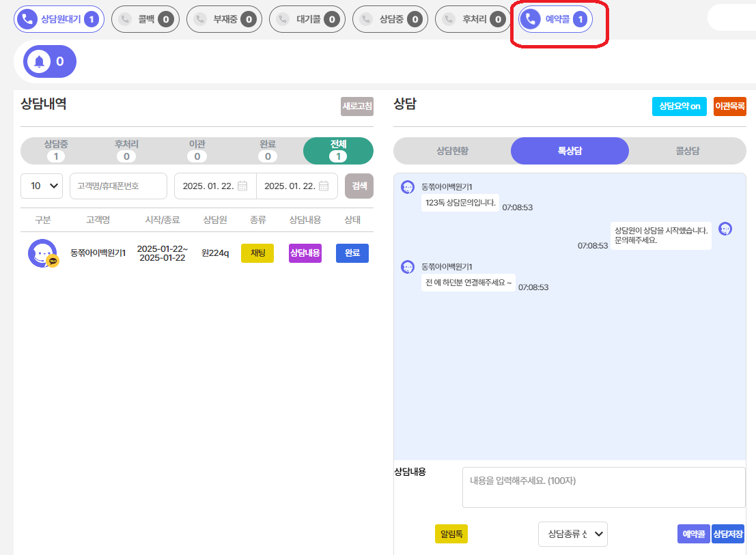756x555 pixels.
Task: Click the notification bell icon
Action: point(40,61)
